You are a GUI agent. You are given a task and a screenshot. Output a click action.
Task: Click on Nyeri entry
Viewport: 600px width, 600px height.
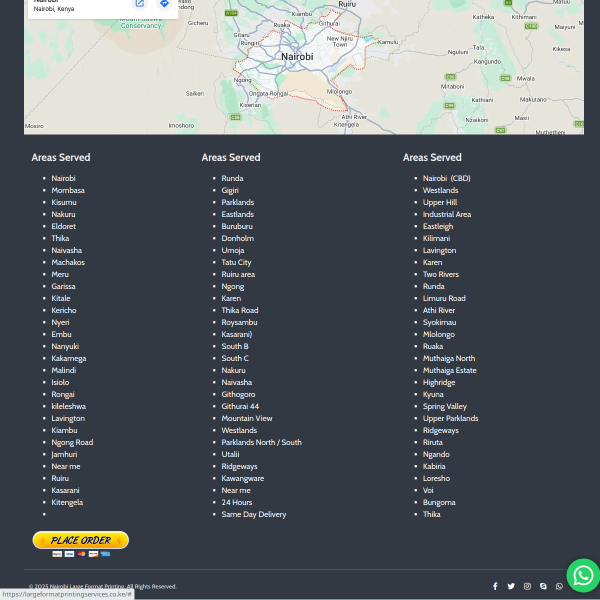[x=60, y=322]
